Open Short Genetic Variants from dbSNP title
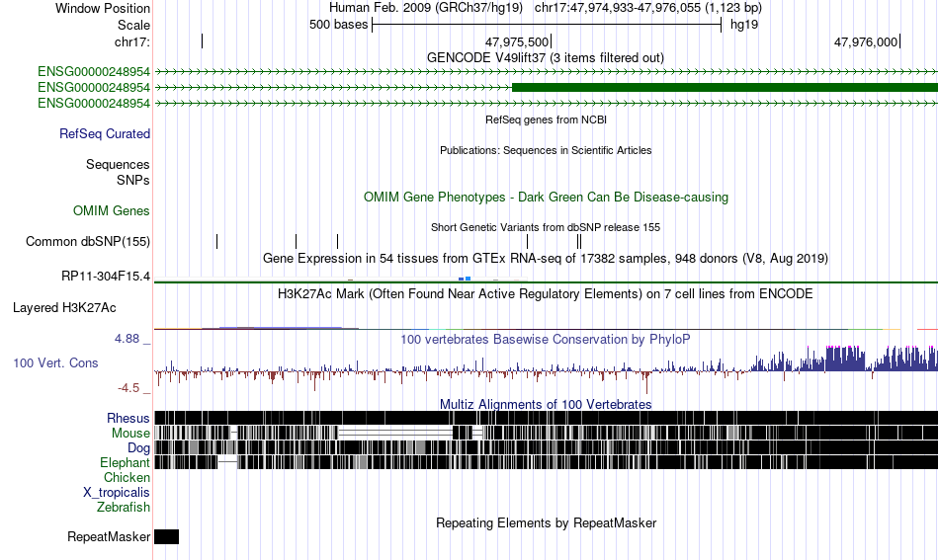Viewport: 939px width, 560px height. point(546,227)
